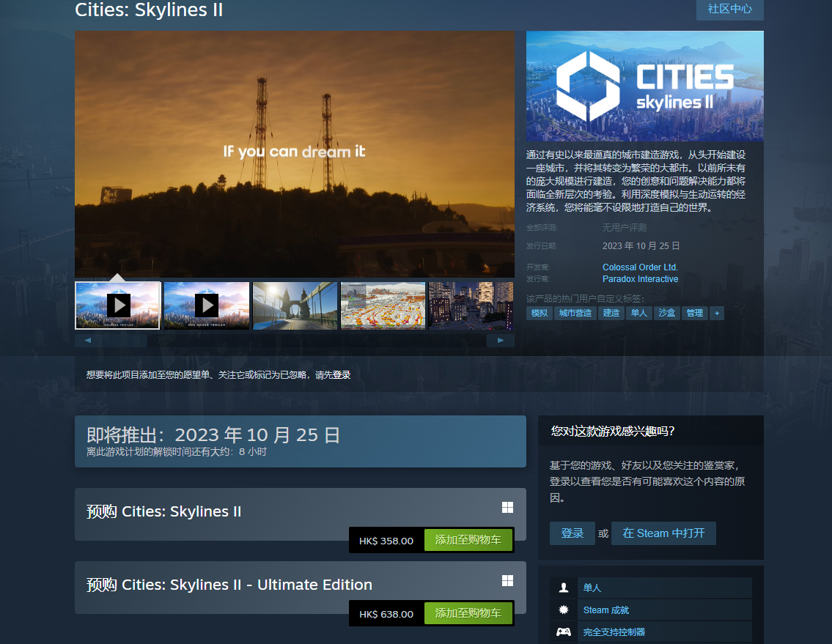Click the 无用户评测 review summary text

coord(624,228)
